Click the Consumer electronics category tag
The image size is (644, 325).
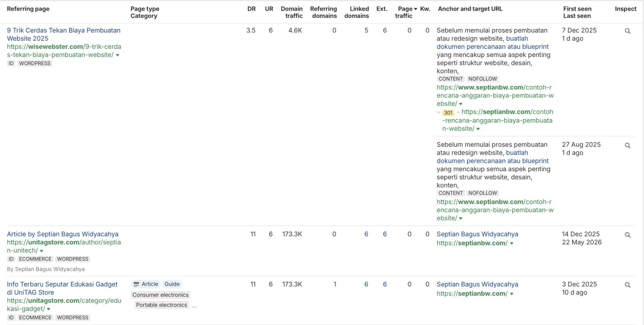pyautogui.click(x=160, y=295)
